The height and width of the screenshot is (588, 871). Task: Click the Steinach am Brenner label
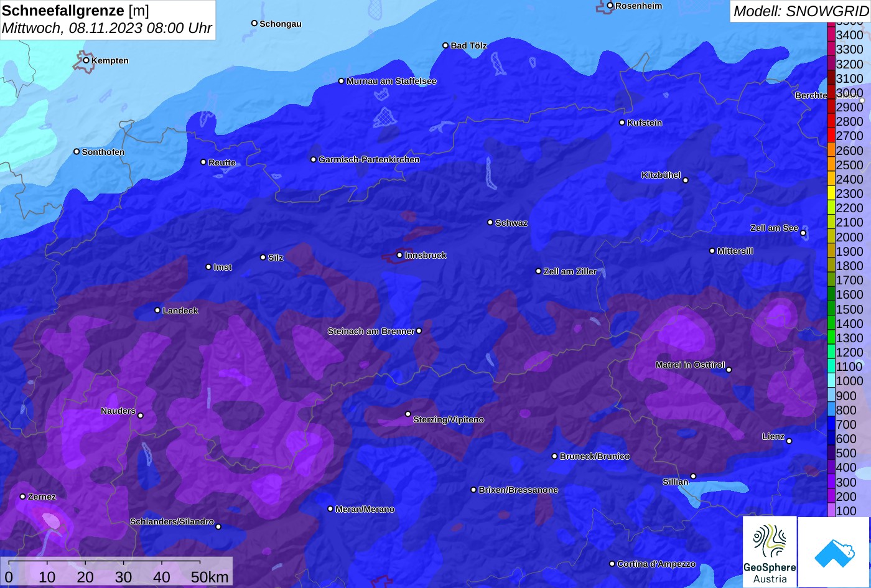pos(371,332)
